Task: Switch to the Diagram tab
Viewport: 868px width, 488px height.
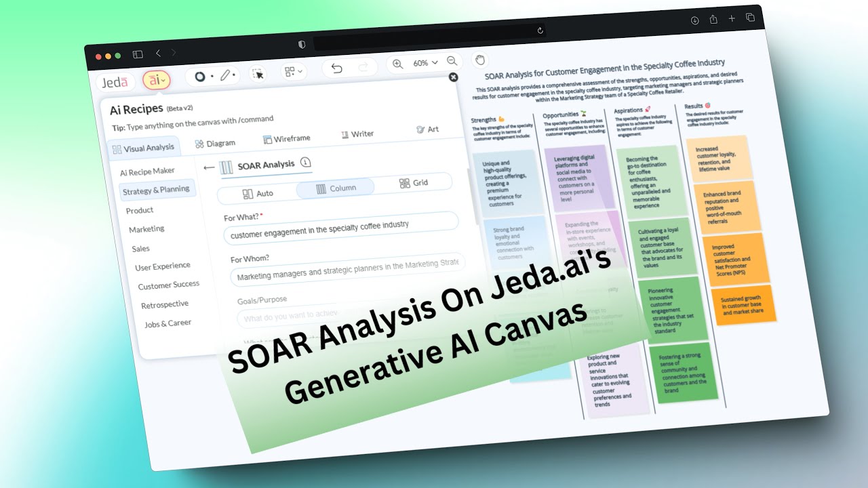Action: tap(215, 143)
